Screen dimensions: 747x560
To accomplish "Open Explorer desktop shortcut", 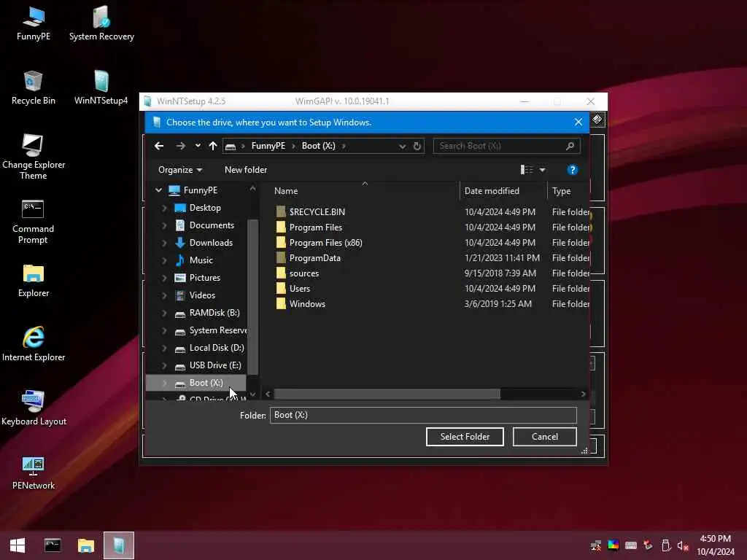I will pos(34,281).
